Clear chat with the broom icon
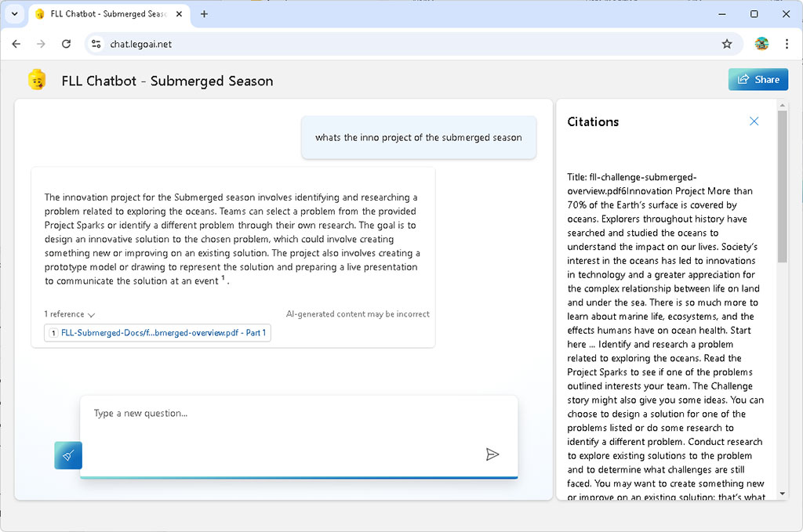 point(68,455)
